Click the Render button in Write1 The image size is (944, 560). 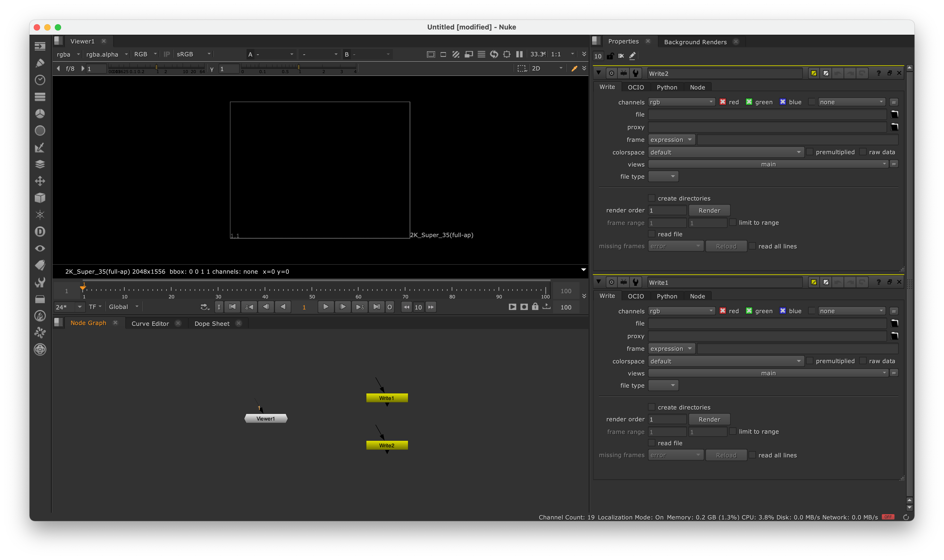pos(709,419)
